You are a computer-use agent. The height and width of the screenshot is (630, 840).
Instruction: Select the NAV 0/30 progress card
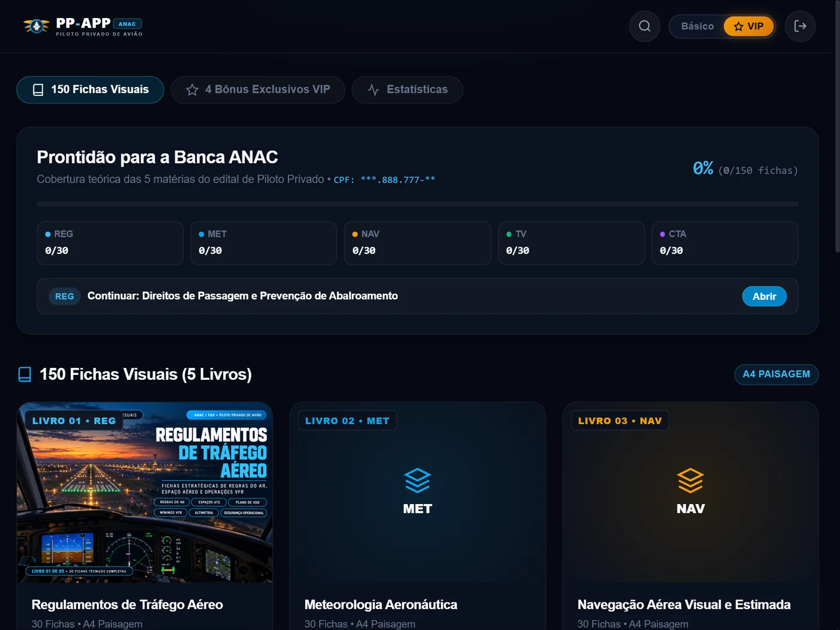click(418, 243)
